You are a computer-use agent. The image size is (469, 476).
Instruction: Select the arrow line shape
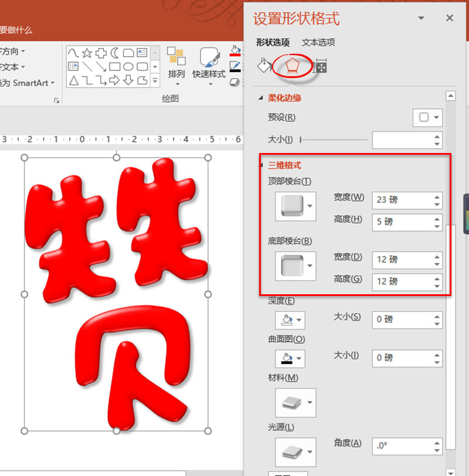pyautogui.click(x=101, y=66)
